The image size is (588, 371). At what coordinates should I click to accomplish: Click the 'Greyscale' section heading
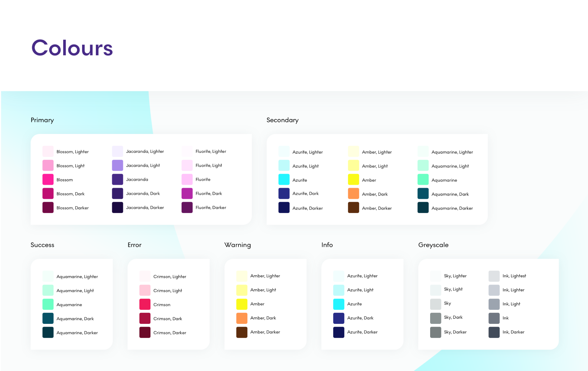click(x=433, y=245)
